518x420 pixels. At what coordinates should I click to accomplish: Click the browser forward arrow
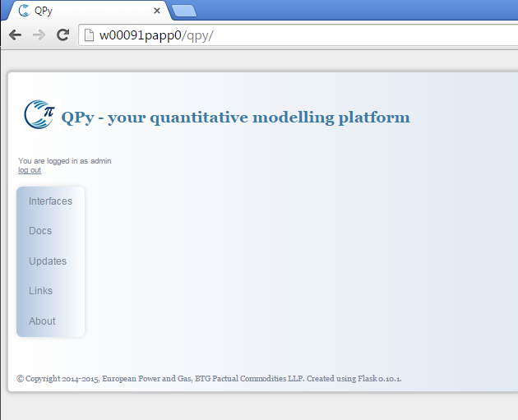point(39,35)
